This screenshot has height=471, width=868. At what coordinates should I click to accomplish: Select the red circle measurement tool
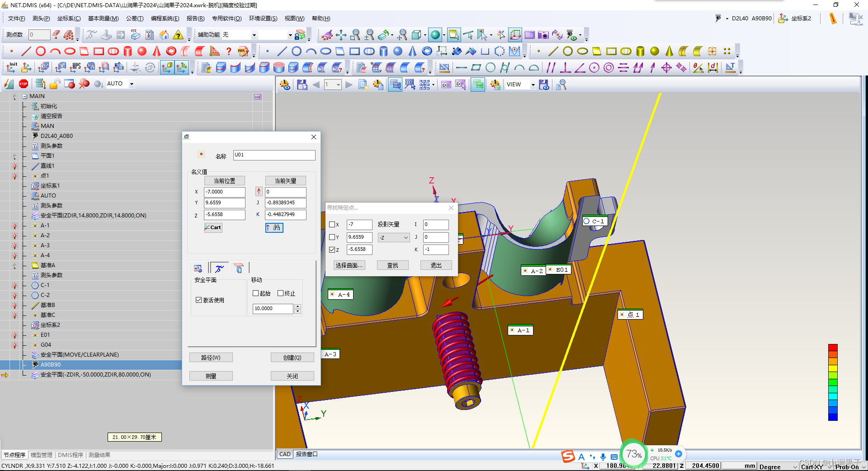tap(41, 51)
